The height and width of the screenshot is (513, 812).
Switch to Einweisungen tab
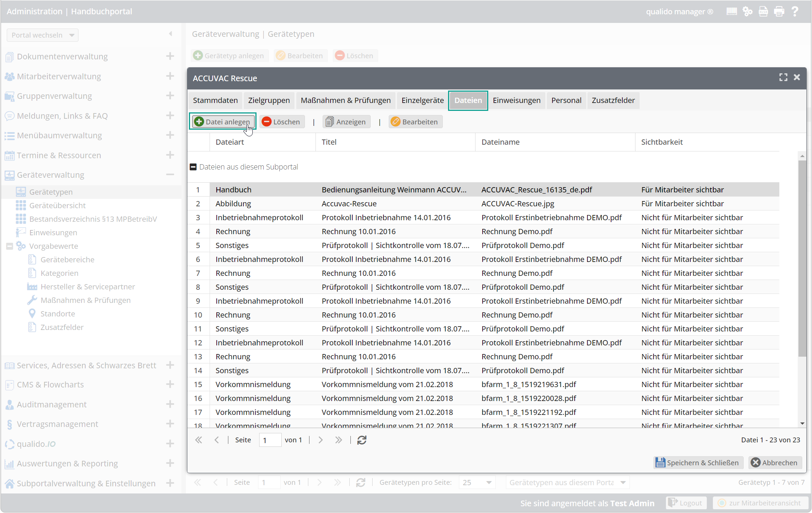tap(516, 100)
